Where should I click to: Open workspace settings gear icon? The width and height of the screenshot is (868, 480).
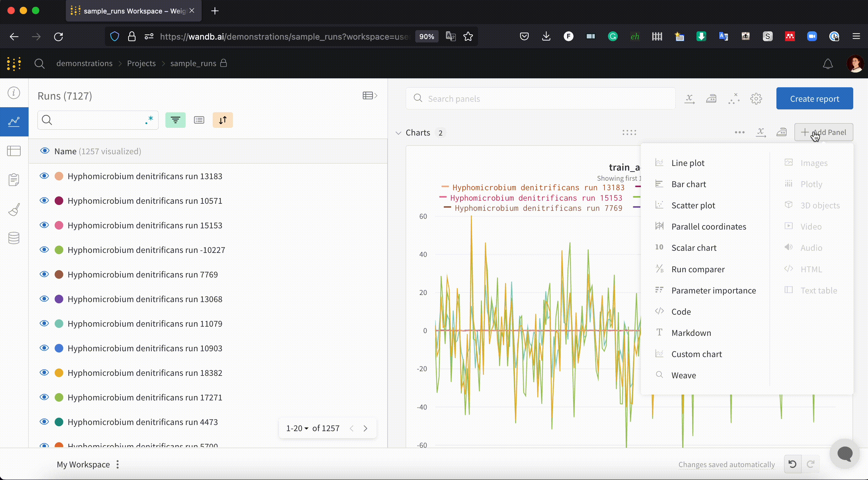(756, 99)
